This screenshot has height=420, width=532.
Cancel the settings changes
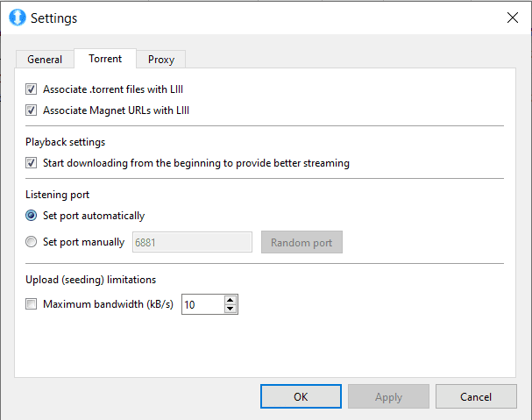[476, 396]
